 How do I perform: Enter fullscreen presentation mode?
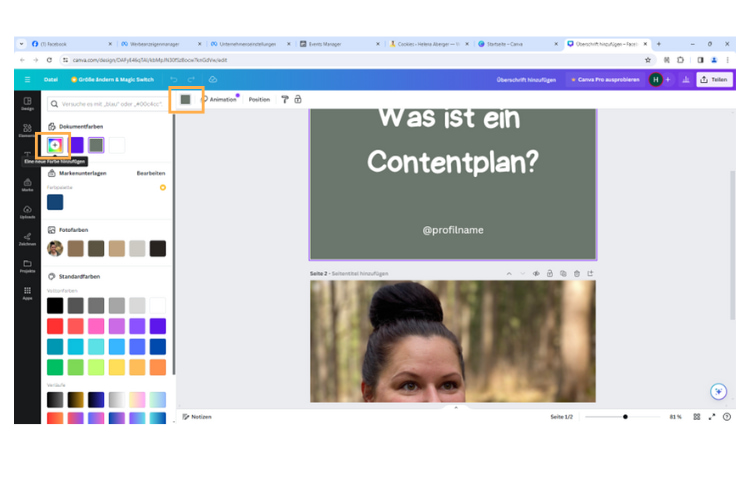[712, 417]
